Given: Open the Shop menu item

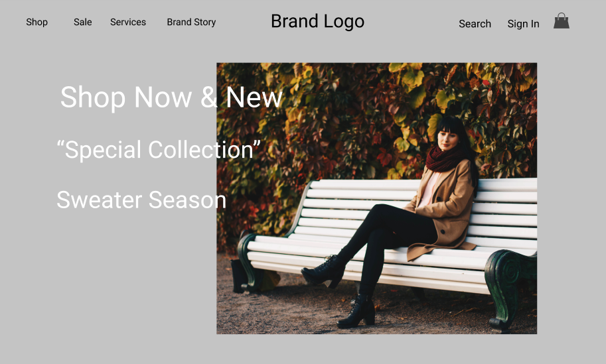Looking at the screenshot, I should point(37,22).
